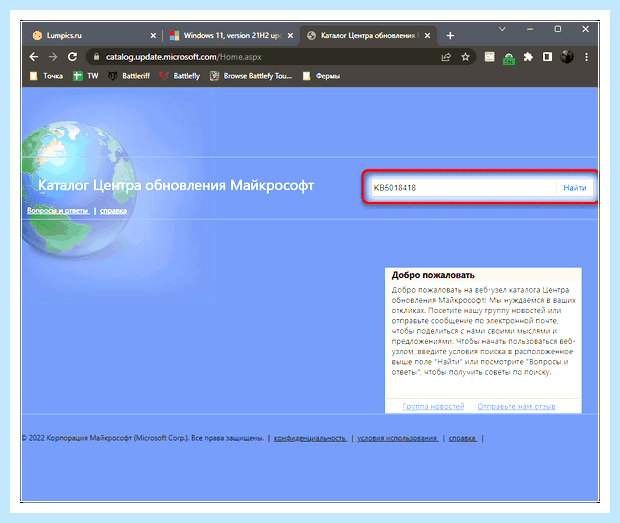This screenshot has height=523, width=620.
Task: Reload the catalog page
Action: 72,57
